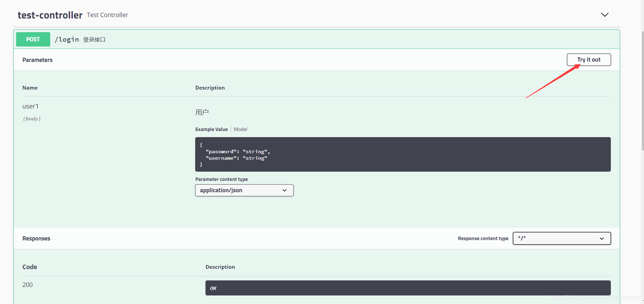
Task: Click the /login endpoint path
Action: (x=67, y=39)
